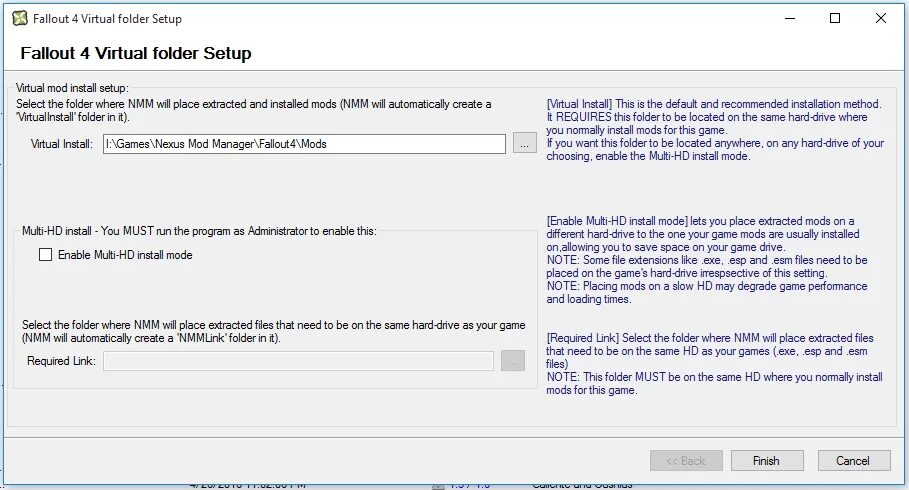Click the 'Fallout 4 Virtual folder Setup' heading
Viewport: 909px width, 490px height.
[136, 53]
